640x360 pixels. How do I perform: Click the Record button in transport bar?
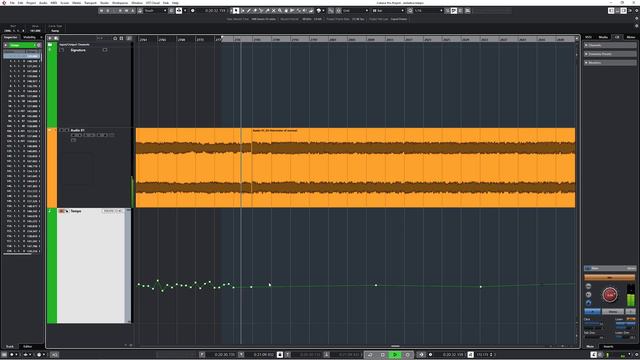(407, 355)
